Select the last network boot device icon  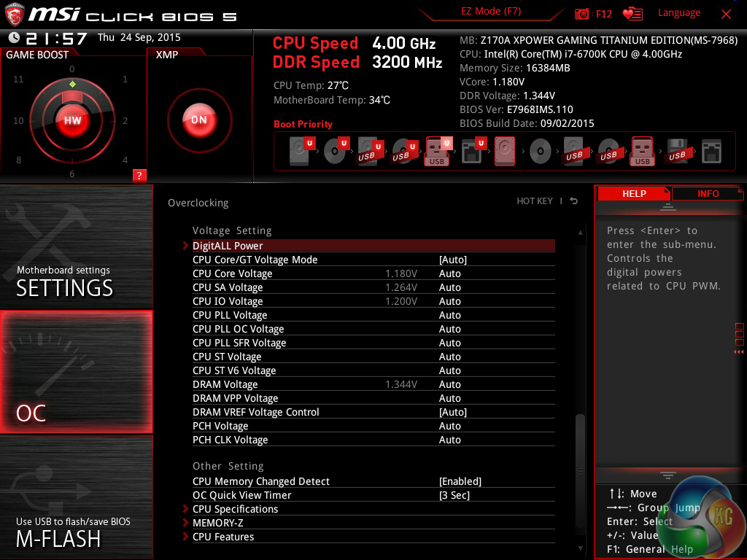coord(711,151)
